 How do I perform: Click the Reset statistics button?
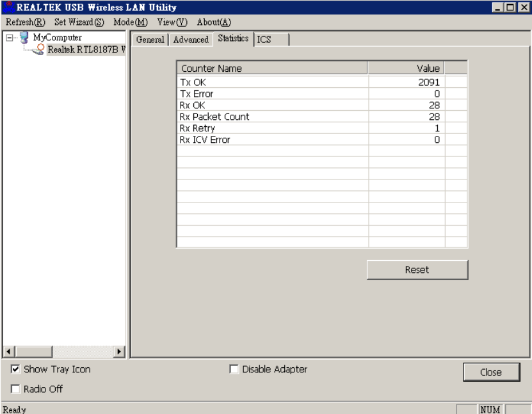pos(417,270)
